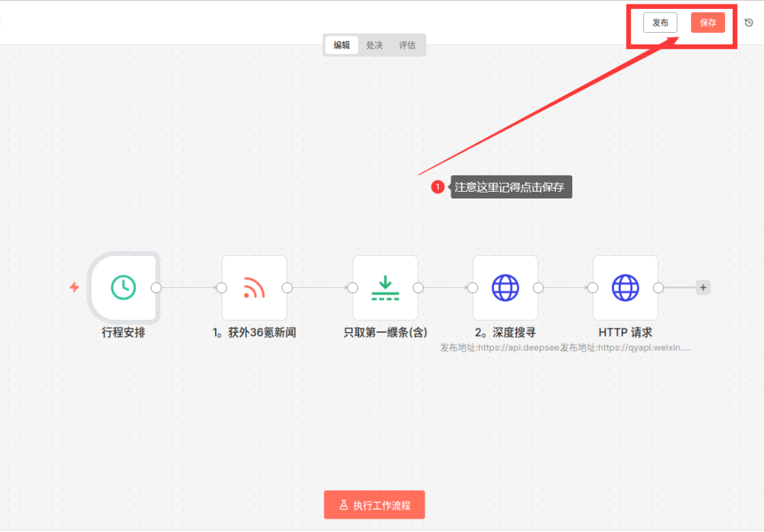This screenshot has width=764, height=532.
Task: Click the clock icon of 行程安排 node
Action: (123, 287)
